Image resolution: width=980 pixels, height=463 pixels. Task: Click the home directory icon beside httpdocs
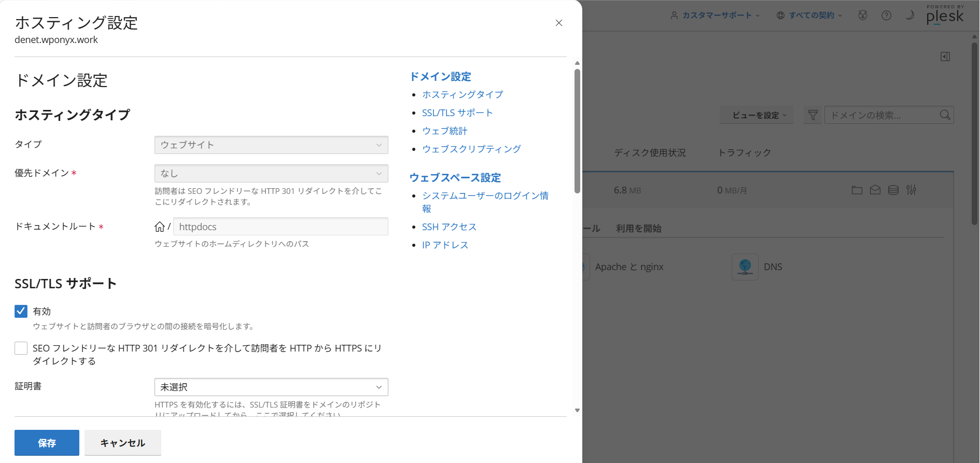(x=160, y=227)
